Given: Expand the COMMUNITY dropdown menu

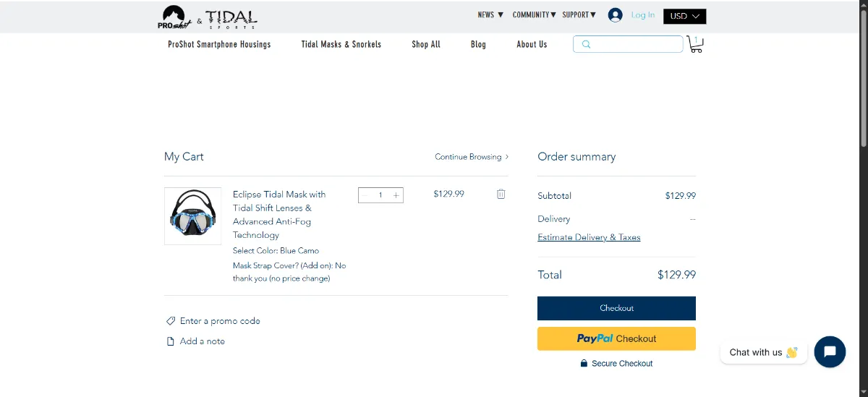Looking at the screenshot, I should 535,14.
